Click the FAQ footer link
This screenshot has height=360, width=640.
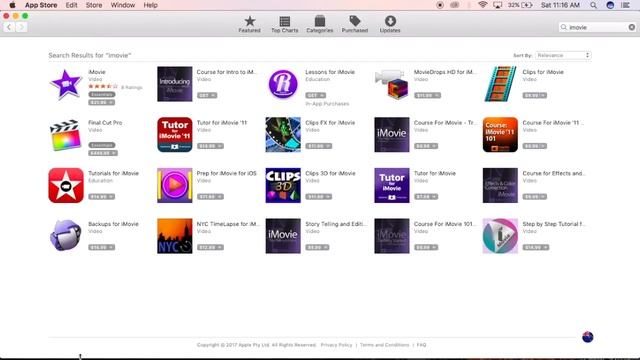click(x=422, y=345)
